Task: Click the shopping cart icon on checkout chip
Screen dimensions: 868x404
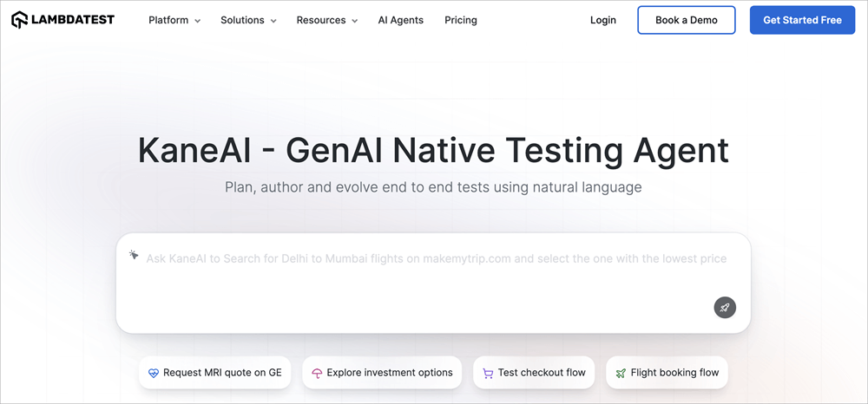Action: tap(489, 373)
